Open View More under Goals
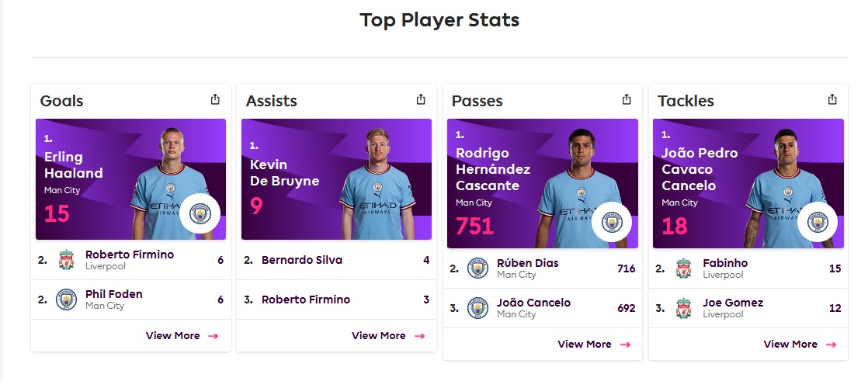This screenshot has height=381, width=868. tap(182, 336)
